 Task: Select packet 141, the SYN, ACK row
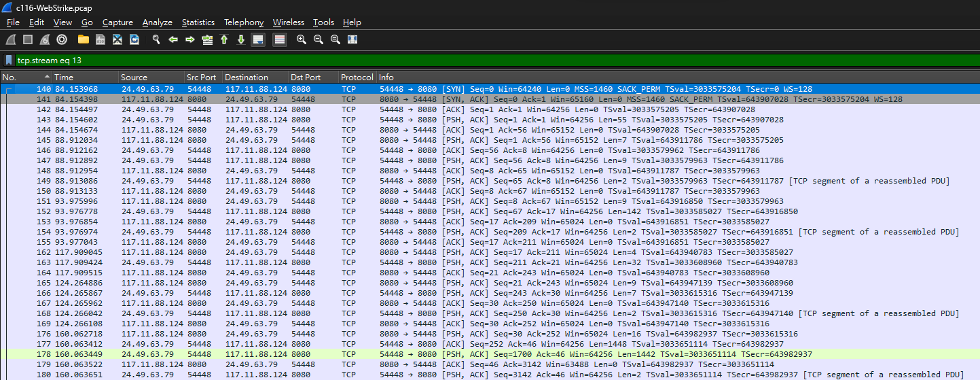[x=490, y=99]
